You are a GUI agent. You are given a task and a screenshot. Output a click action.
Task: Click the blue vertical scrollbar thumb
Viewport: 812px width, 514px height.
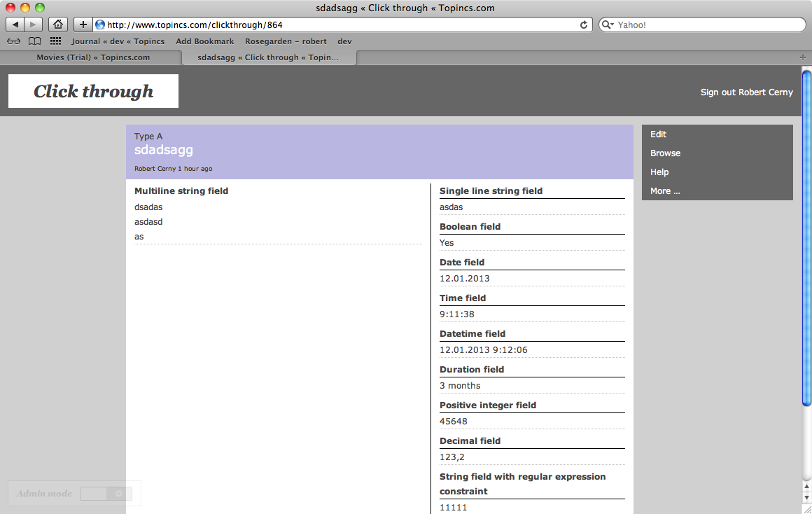[x=806, y=238]
